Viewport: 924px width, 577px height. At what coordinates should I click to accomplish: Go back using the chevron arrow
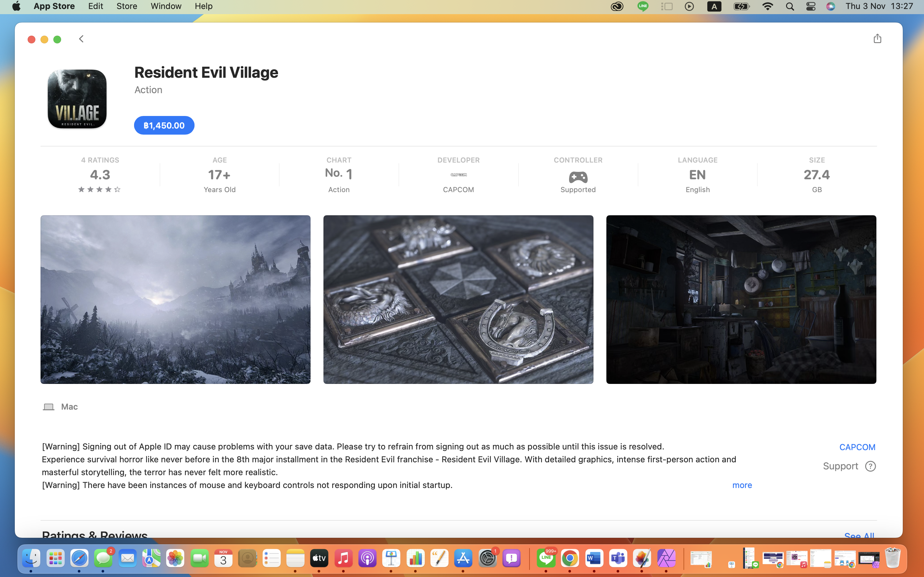tap(81, 39)
